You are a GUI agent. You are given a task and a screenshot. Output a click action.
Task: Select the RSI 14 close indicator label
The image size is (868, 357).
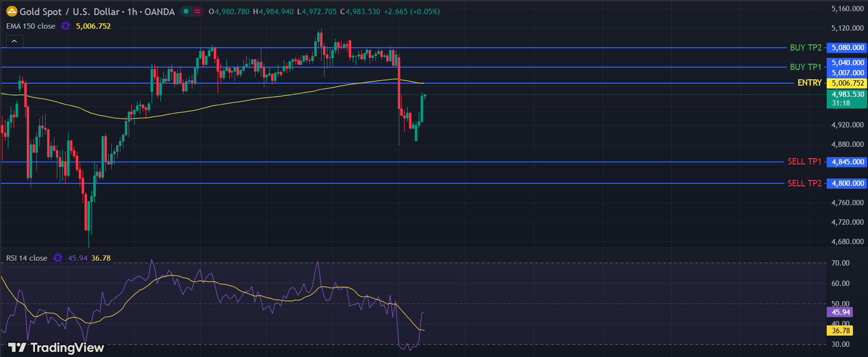coord(27,258)
